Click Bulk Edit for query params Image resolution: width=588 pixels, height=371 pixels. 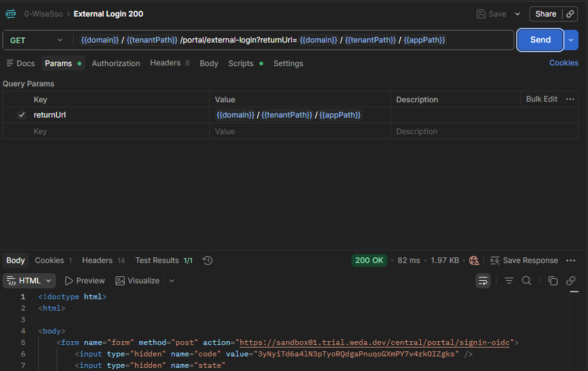542,99
